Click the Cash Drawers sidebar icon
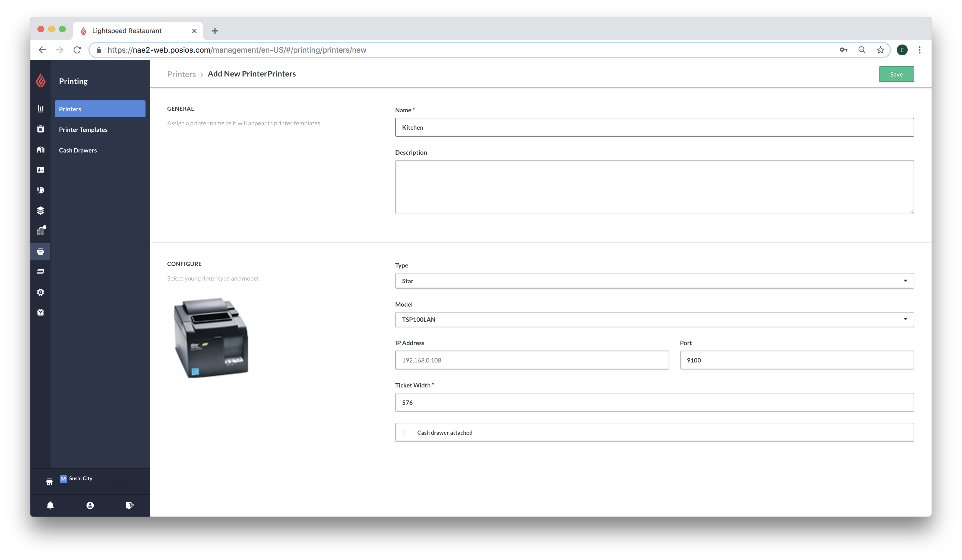This screenshot has height=560, width=962. (x=77, y=149)
